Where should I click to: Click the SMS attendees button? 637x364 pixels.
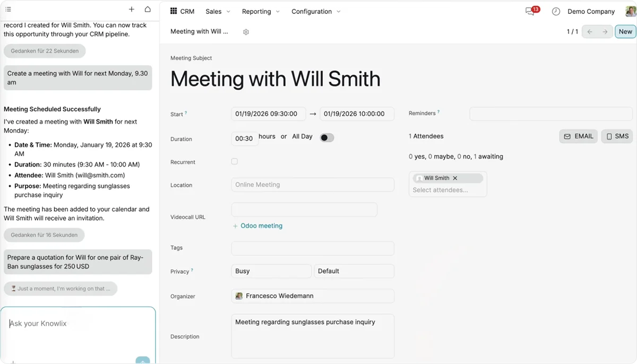[x=617, y=136]
